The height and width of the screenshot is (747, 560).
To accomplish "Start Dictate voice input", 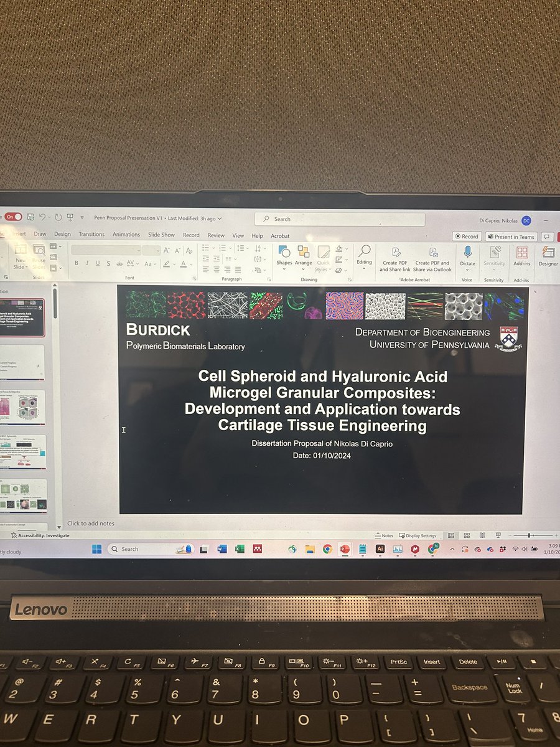I will pos(468,256).
